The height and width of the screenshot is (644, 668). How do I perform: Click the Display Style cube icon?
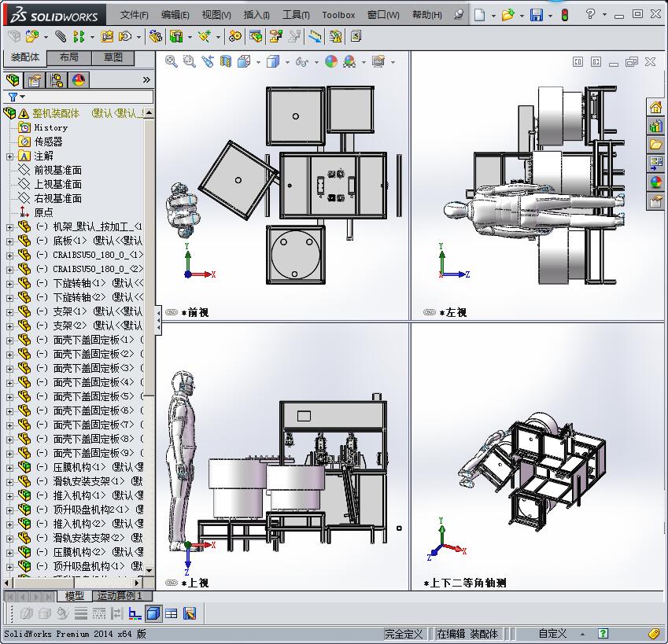[273, 61]
